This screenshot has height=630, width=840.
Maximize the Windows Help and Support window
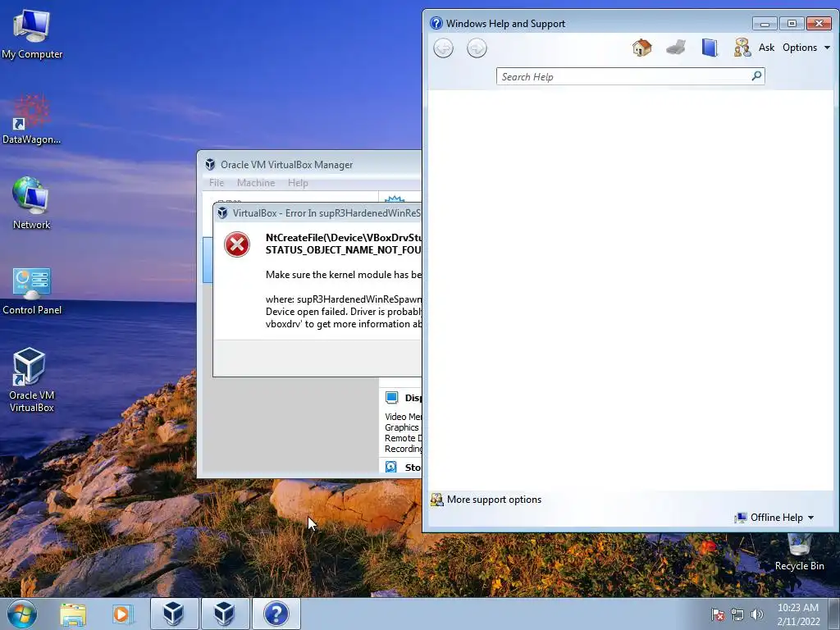[792, 23]
